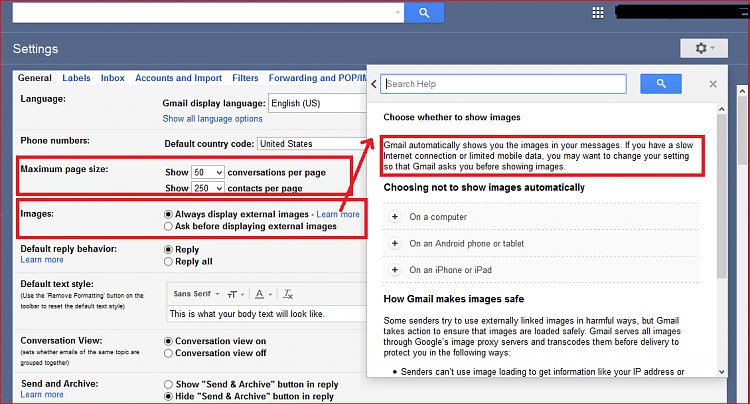Click the font size icon
The width and height of the screenshot is (750, 404).
click(235, 294)
